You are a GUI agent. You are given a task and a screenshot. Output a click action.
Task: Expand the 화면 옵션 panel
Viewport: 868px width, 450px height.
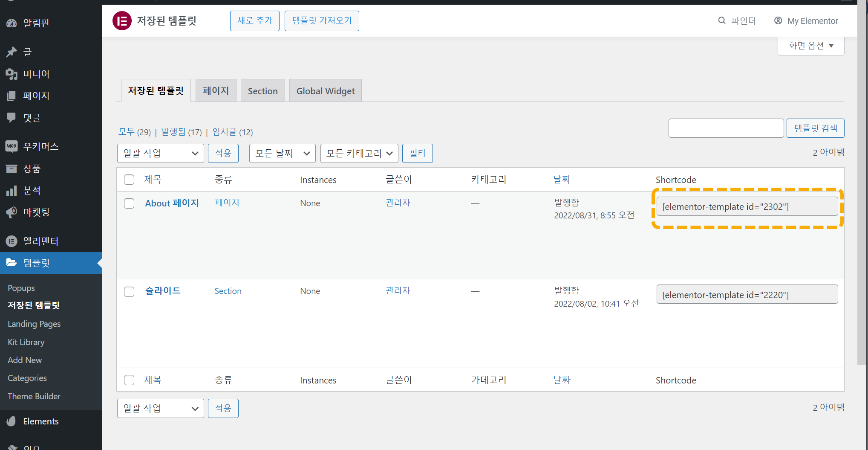[x=810, y=45]
